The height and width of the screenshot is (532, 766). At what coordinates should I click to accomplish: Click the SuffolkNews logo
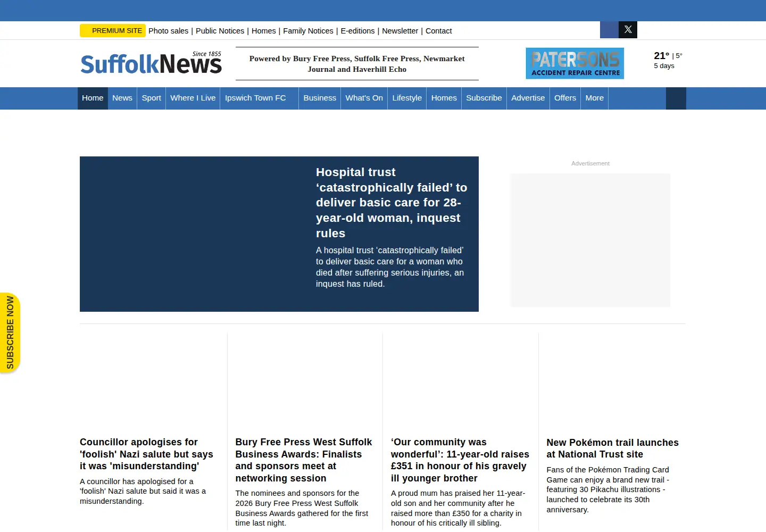[x=151, y=63]
